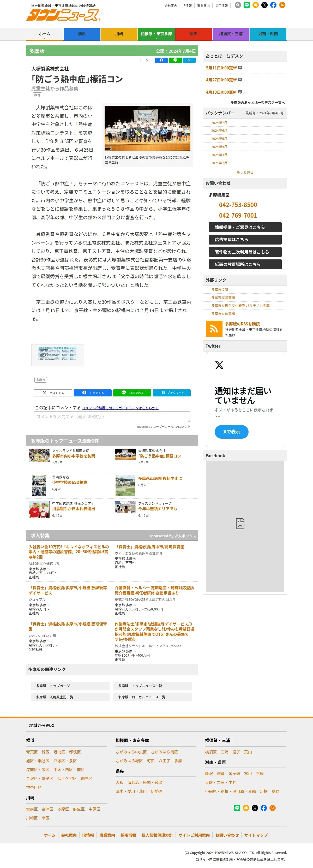Share via small LINE button above article title
The width and height of the screenshot is (313, 868).
tap(175, 60)
